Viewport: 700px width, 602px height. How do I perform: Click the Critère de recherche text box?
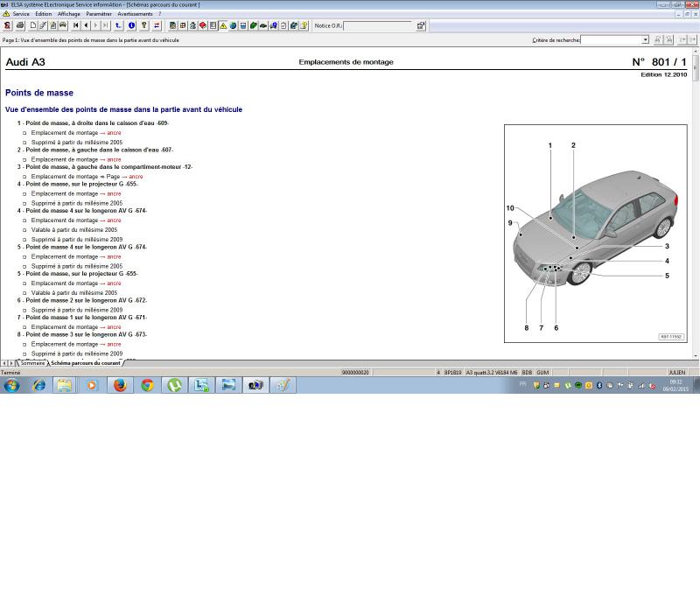click(x=611, y=39)
